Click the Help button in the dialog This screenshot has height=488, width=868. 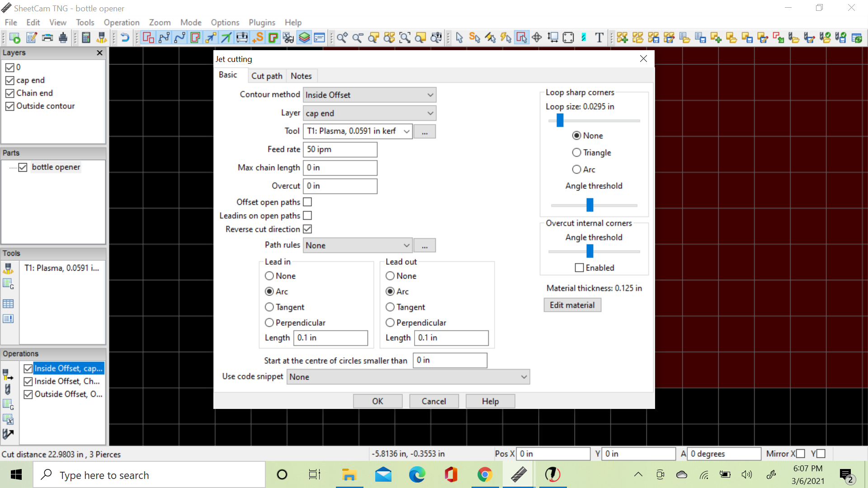pos(490,401)
